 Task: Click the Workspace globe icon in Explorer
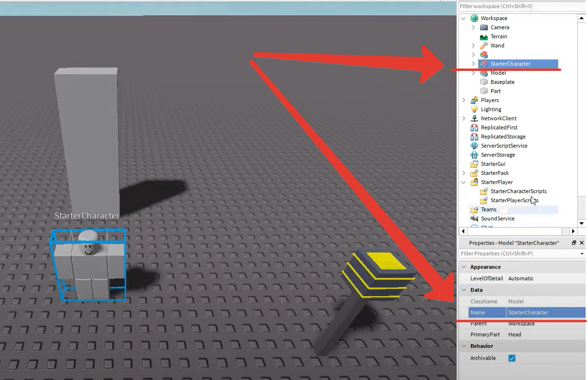point(474,18)
